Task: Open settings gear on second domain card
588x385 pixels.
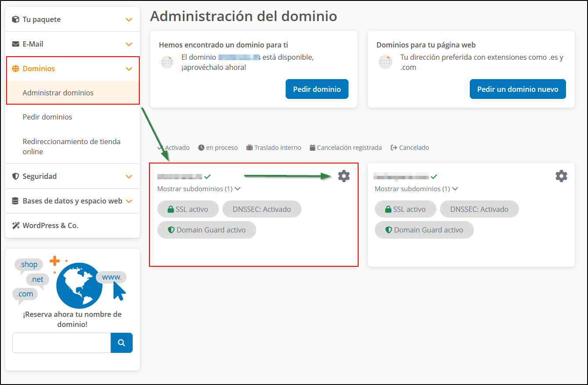Action: [x=561, y=175]
